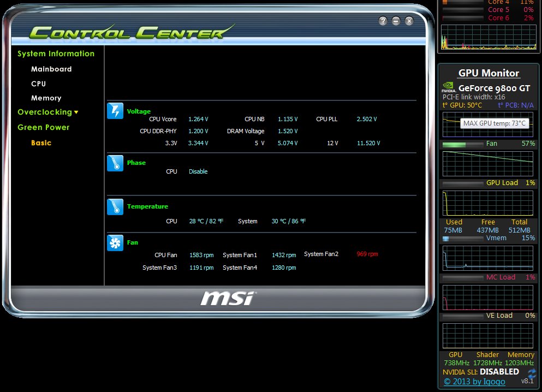Click the CPU Vcore value 1.264 V

(198, 119)
